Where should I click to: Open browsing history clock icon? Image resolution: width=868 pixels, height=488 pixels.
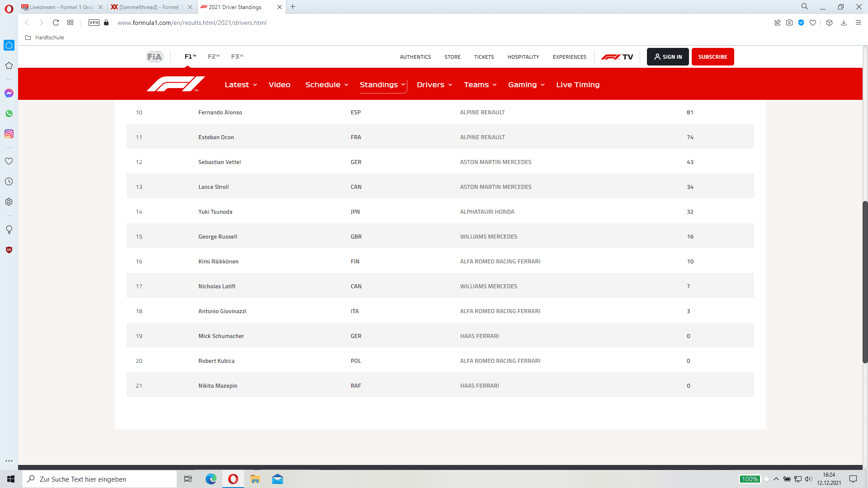[x=9, y=182]
